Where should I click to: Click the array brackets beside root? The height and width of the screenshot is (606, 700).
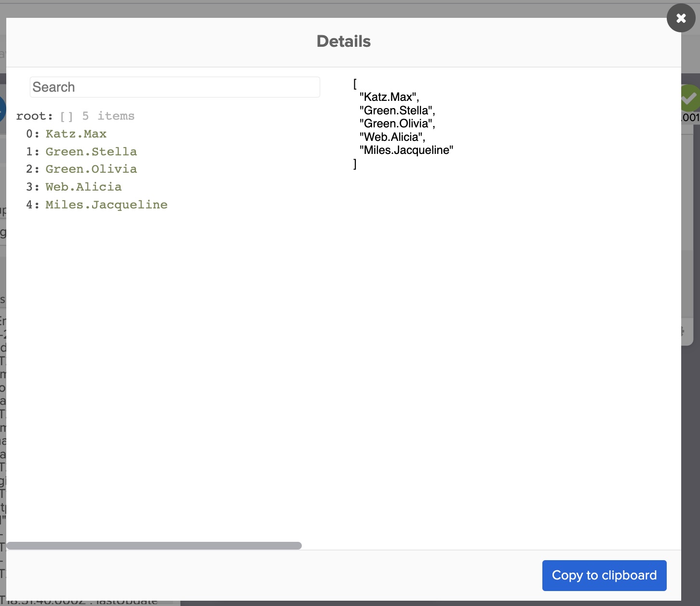click(x=67, y=116)
